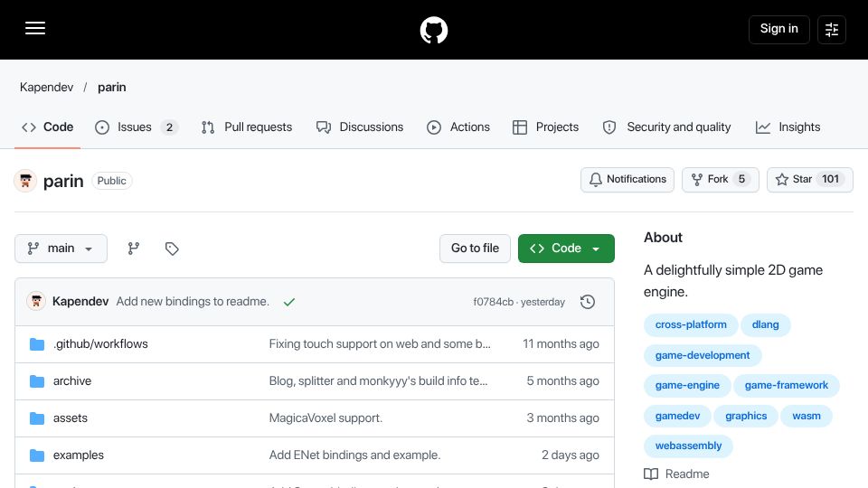Screen dimensions: 868x488
Task: Show commit checks status checkmark
Action: point(289,302)
